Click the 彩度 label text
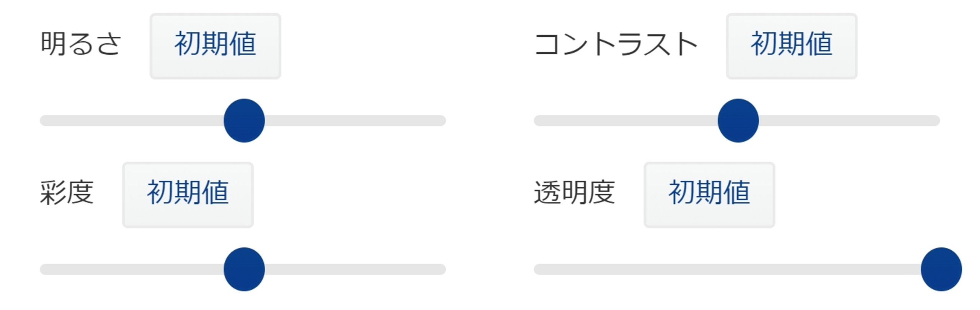This screenshot has height=310, width=980. [x=67, y=192]
